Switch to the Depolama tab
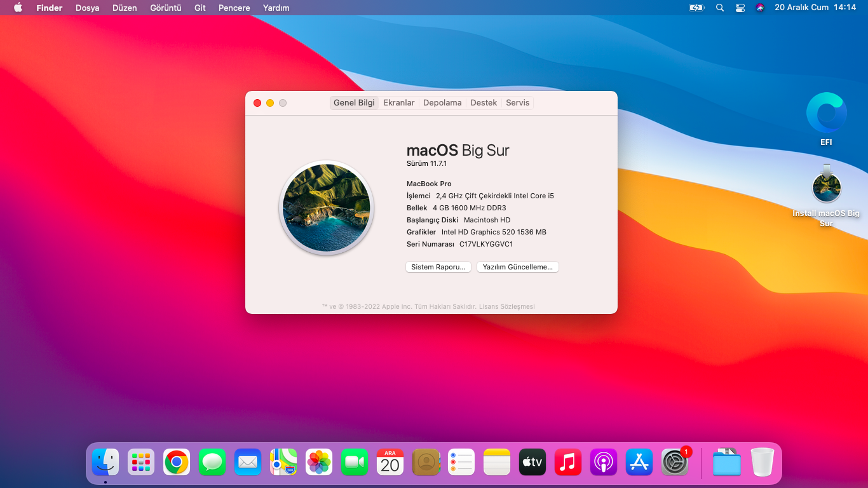Image resolution: width=868 pixels, height=488 pixels. 442,102
